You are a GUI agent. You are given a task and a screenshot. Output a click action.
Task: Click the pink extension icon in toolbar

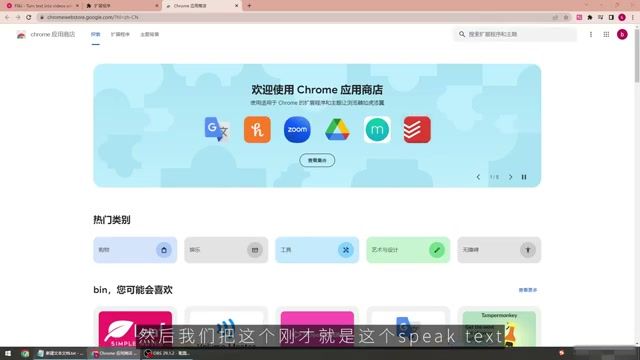[579, 17]
